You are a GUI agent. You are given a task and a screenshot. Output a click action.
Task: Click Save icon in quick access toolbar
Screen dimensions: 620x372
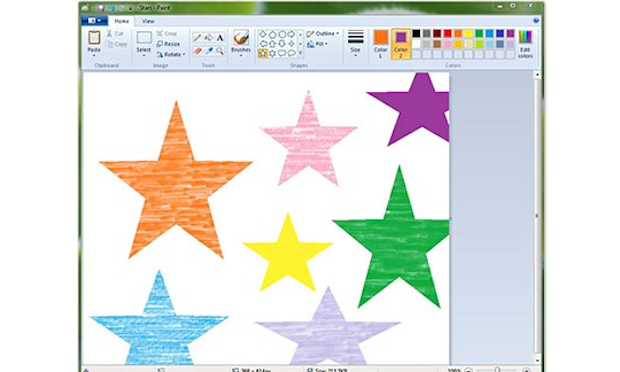[101, 8]
